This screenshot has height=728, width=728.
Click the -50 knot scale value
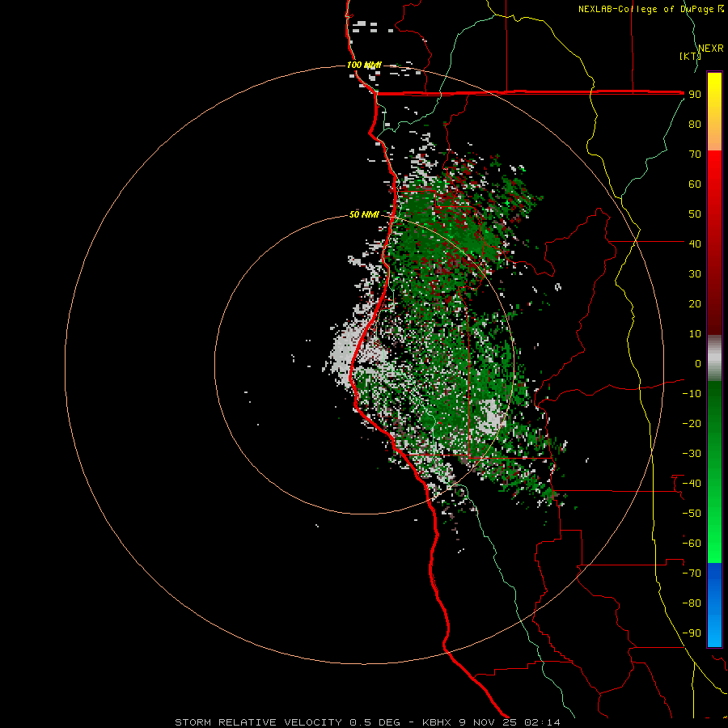[692, 514]
